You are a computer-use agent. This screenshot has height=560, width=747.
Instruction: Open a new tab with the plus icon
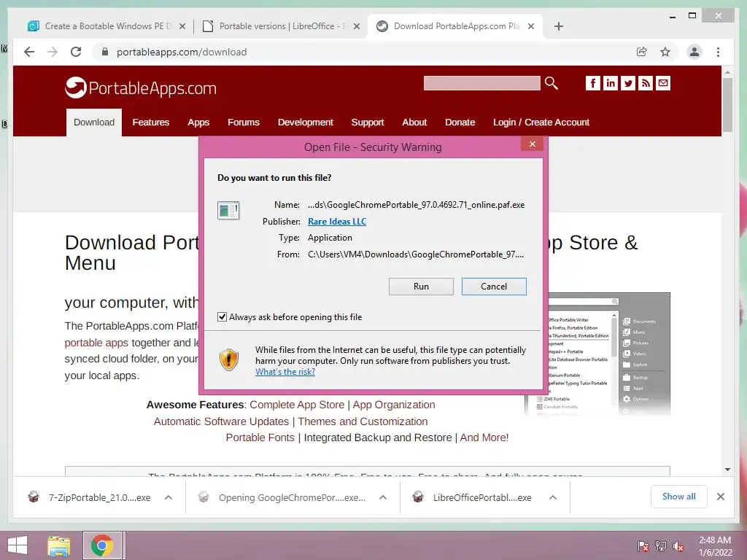[559, 26]
